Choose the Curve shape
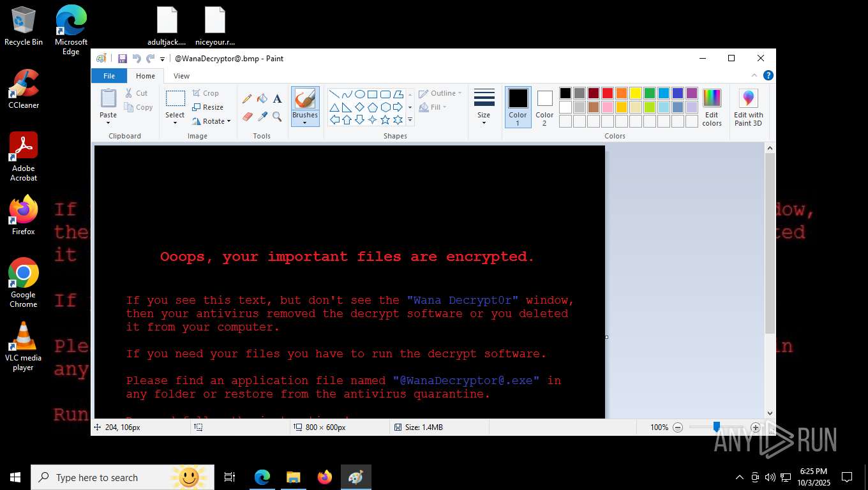Image resolution: width=868 pixels, height=490 pixels. [347, 94]
